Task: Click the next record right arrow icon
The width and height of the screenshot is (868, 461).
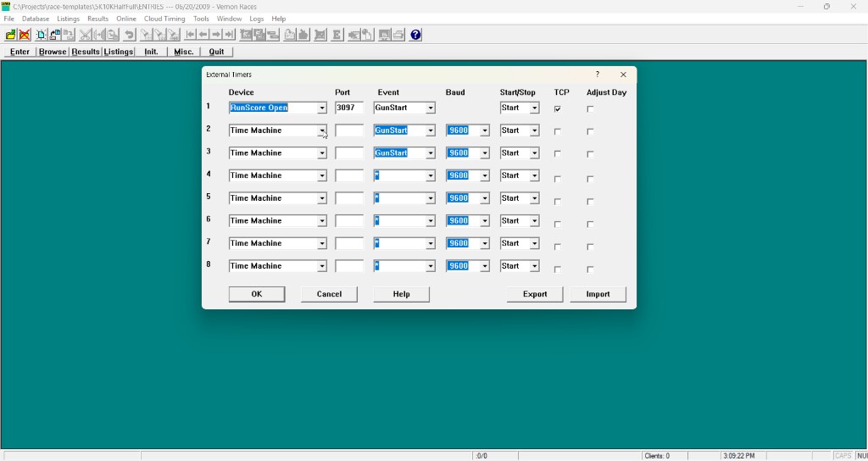Action: [x=216, y=35]
